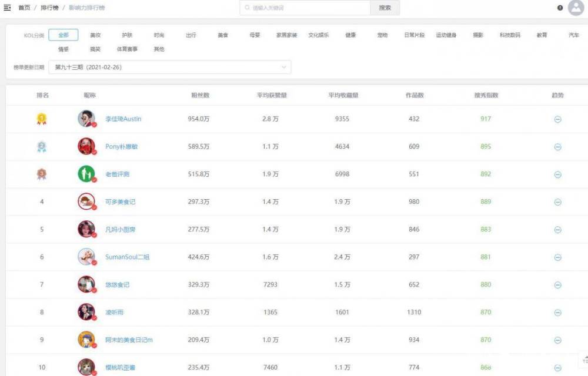Click the 趋势 column header
Screen dimensions: 588x376
click(x=557, y=95)
